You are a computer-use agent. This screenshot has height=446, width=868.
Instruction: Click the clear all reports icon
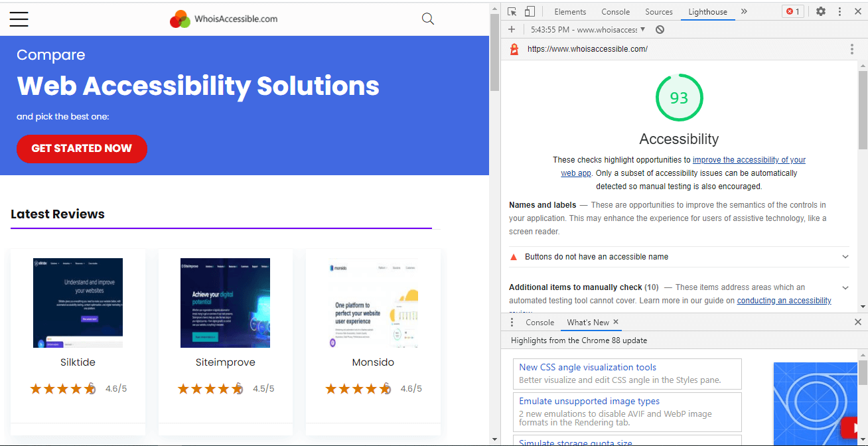(660, 29)
